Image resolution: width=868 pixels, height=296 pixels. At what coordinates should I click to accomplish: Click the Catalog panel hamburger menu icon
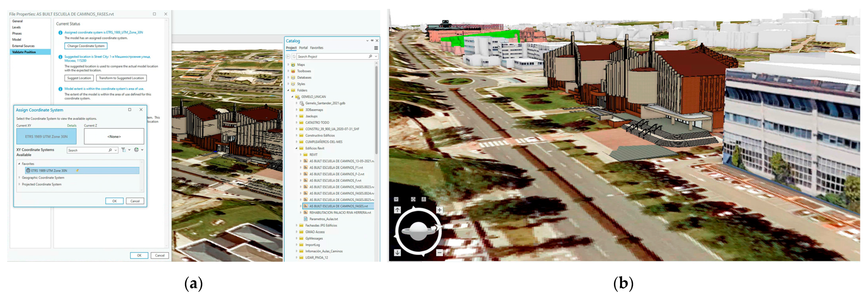point(376,48)
